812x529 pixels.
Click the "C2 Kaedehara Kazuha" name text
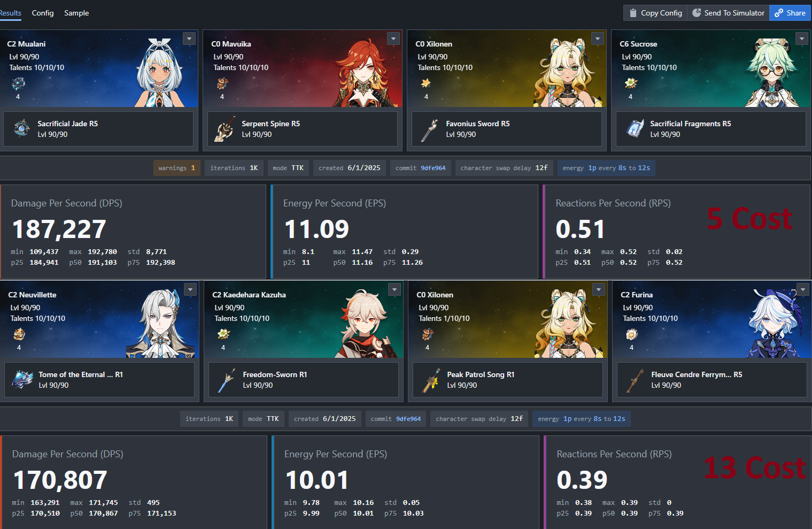click(249, 295)
